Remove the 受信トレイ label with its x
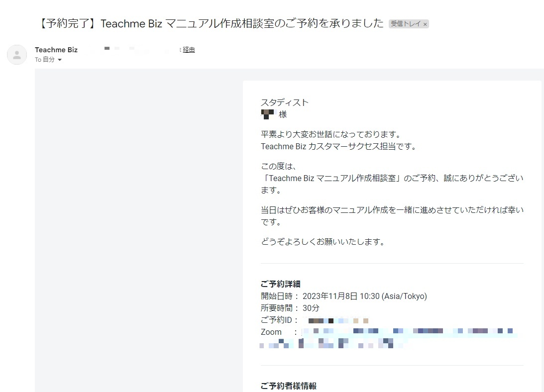544x392 pixels. (x=425, y=24)
